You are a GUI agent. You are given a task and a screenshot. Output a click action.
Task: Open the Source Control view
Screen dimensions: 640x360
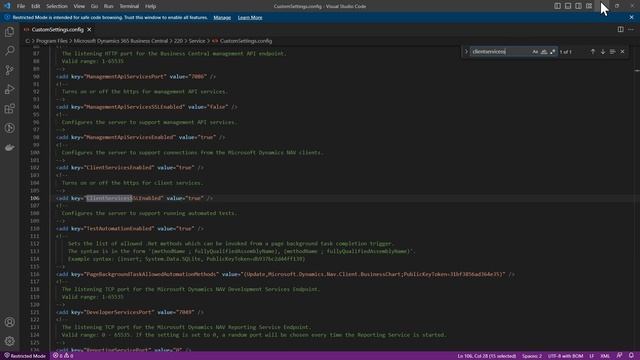tap(9, 70)
